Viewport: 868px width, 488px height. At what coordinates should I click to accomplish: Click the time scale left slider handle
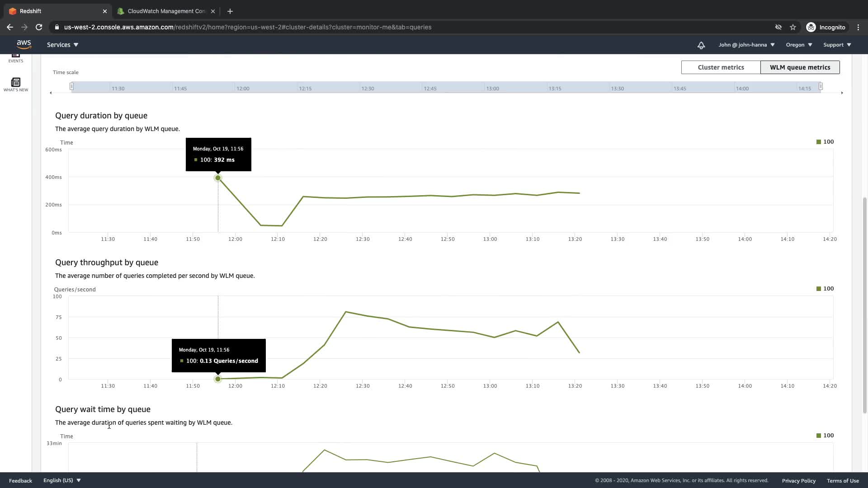tap(71, 86)
